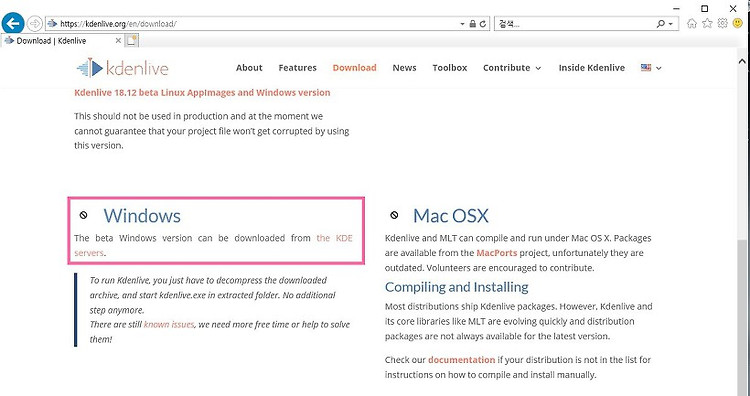750x396 pixels.
Task: View the security lock icon info
Action: coord(473,23)
